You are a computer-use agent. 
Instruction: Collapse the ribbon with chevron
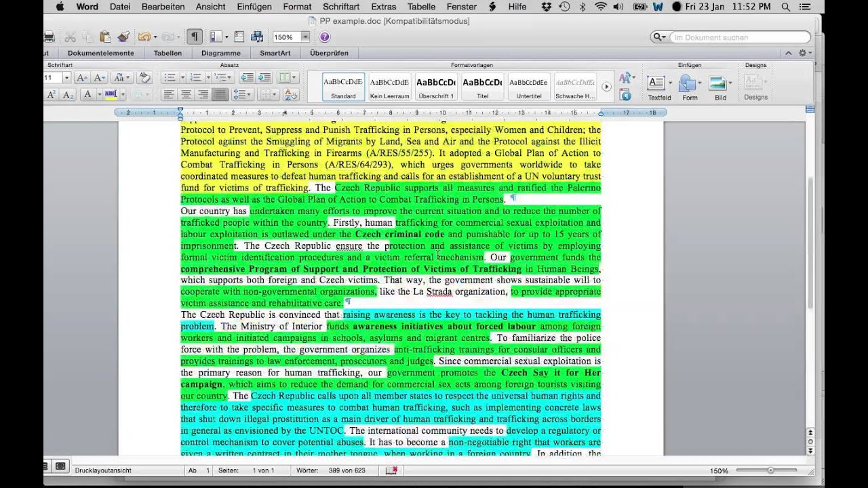tap(788, 53)
